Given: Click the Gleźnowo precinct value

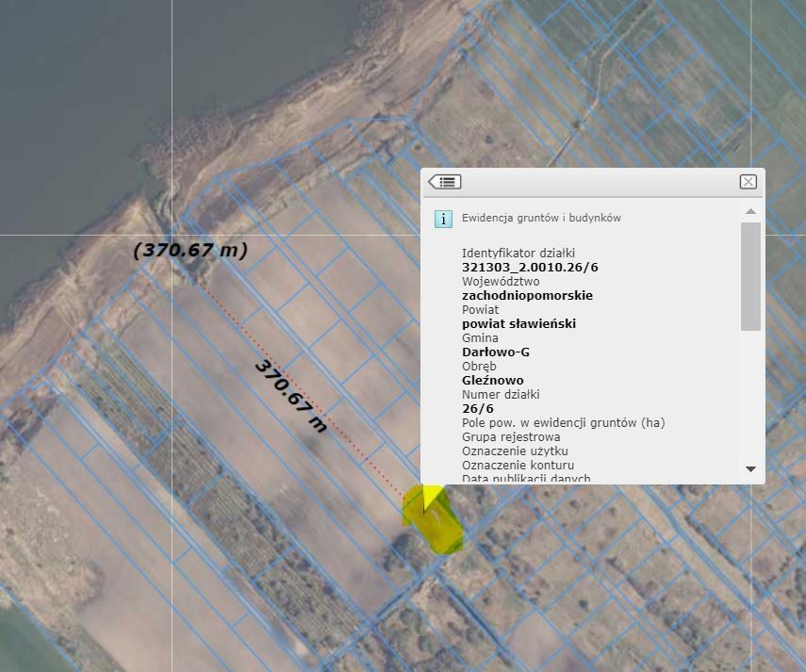Looking at the screenshot, I should pyautogui.click(x=492, y=380).
